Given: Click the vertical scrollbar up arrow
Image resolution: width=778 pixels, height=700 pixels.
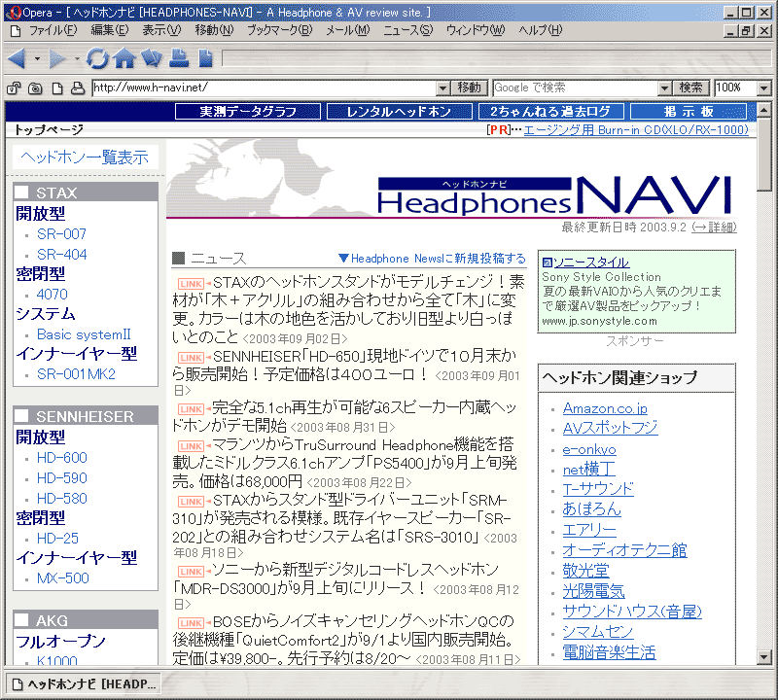Looking at the screenshot, I should pyautogui.click(x=764, y=110).
